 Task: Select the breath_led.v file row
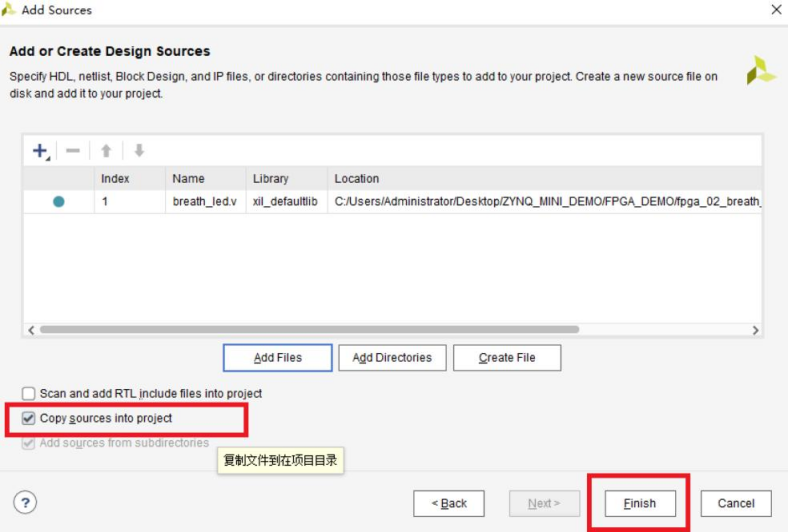click(205, 202)
